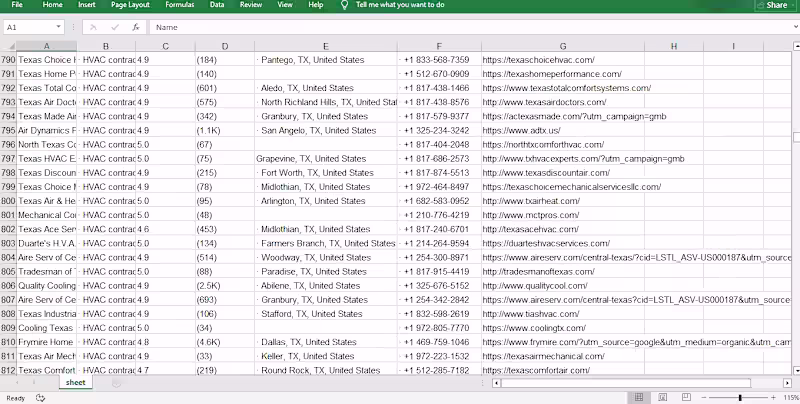The height and width of the screenshot is (404, 800).
Task: Switch to the View tab
Action: coord(285,5)
